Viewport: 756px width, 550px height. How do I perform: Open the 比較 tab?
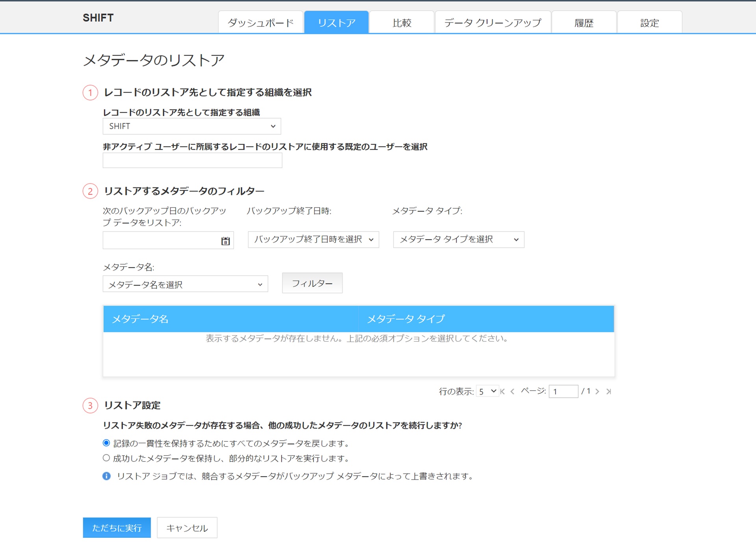point(402,22)
